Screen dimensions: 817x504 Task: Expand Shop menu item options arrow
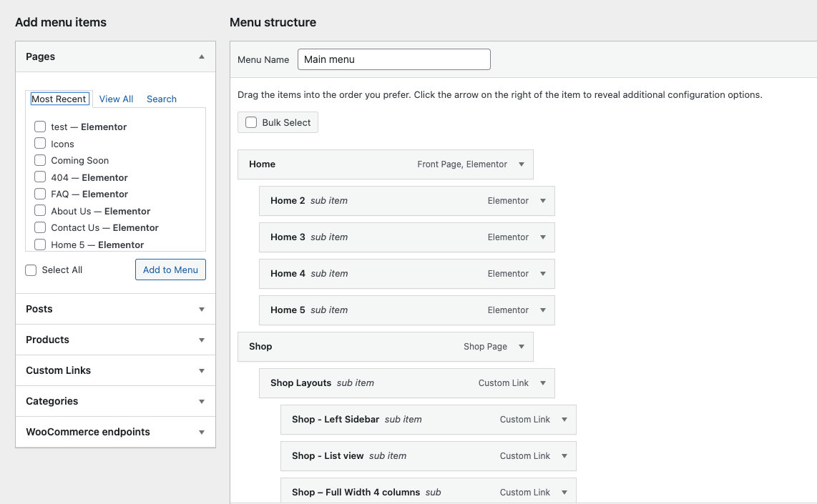522,347
